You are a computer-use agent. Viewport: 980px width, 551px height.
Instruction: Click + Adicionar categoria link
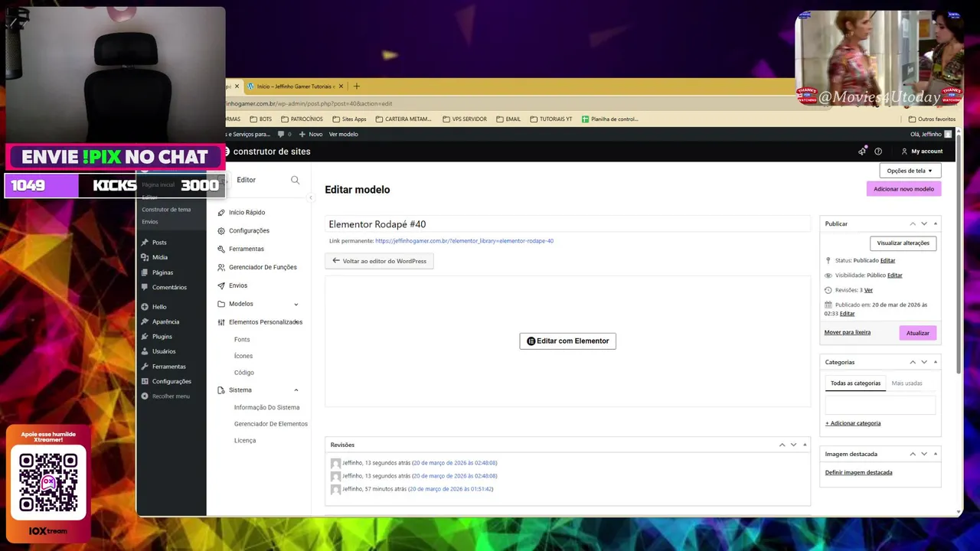(853, 423)
